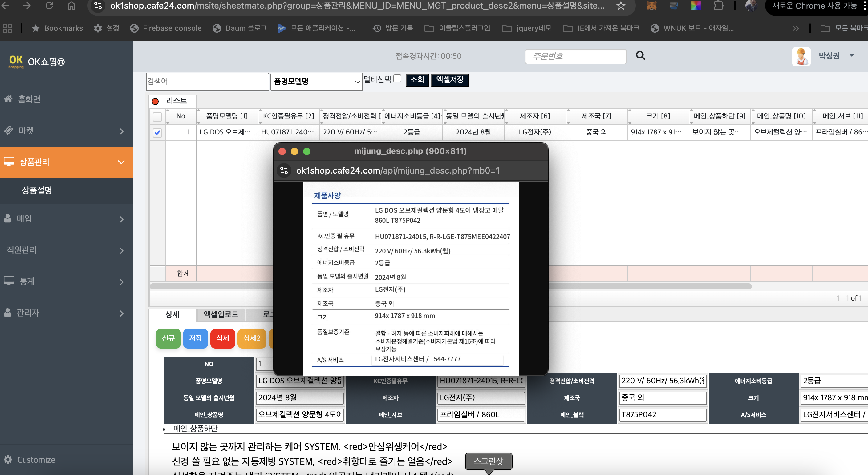Click the 검색어 search input field
Viewport: 868px width, 475px height.
pyautogui.click(x=207, y=82)
